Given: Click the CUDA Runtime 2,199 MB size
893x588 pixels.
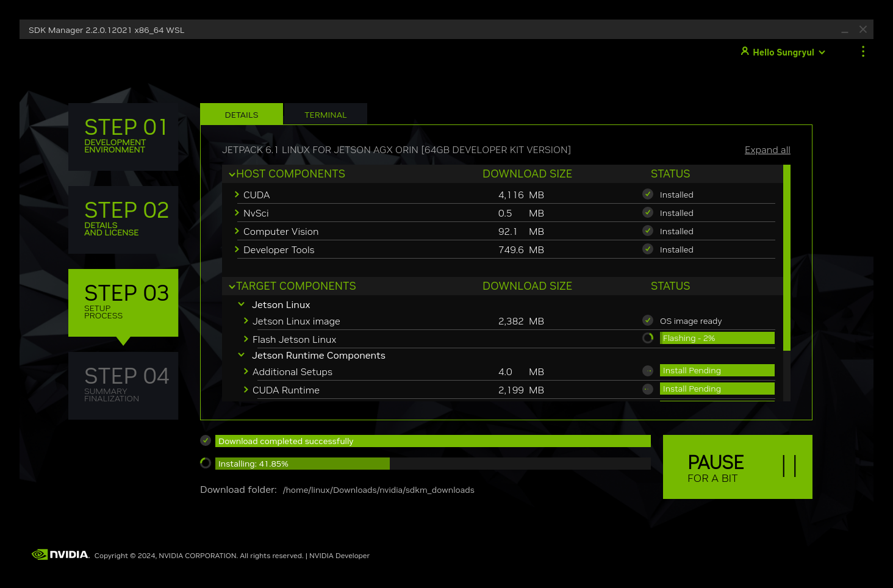Looking at the screenshot, I should point(521,390).
